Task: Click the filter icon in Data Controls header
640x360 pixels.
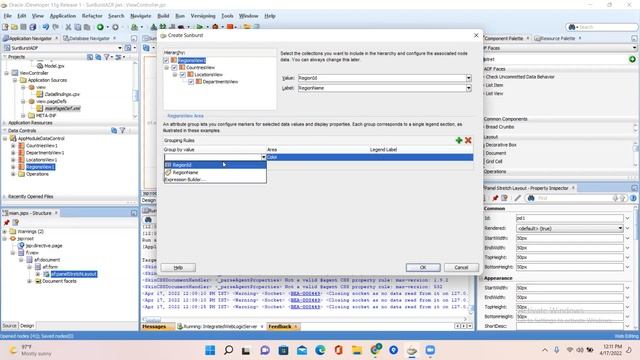Action: (x=122, y=131)
